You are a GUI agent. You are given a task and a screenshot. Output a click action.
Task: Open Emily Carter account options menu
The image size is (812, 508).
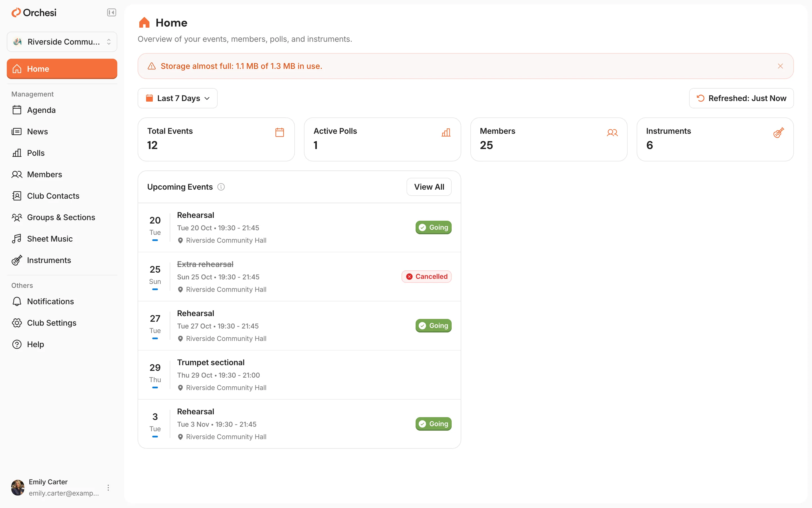click(x=108, y=487)
